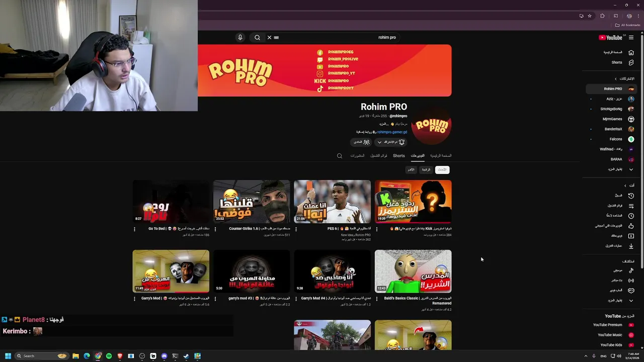
Task: Select the Popular sort chip
Action: [426, 170]
